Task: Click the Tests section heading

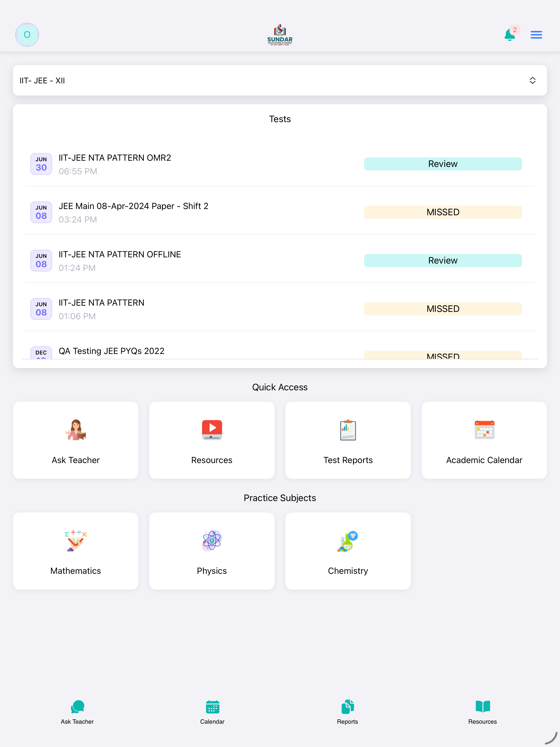Action: (x=280, y=119)
